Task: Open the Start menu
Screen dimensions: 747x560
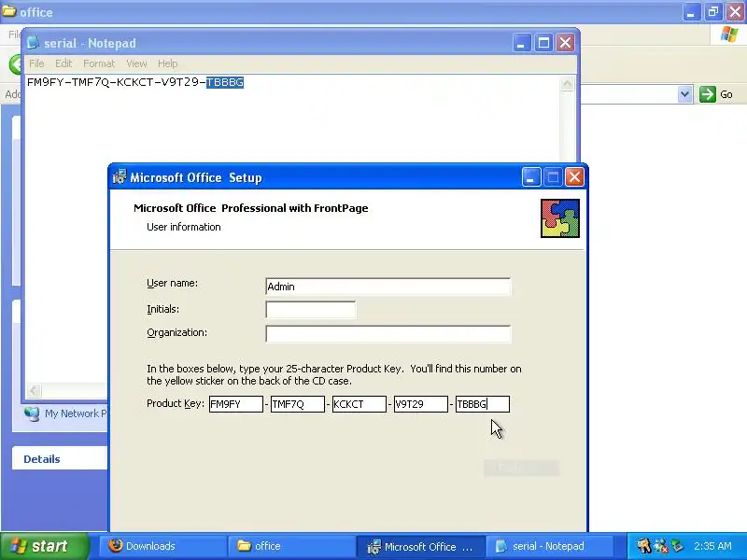Action: (x=45, y=546)
